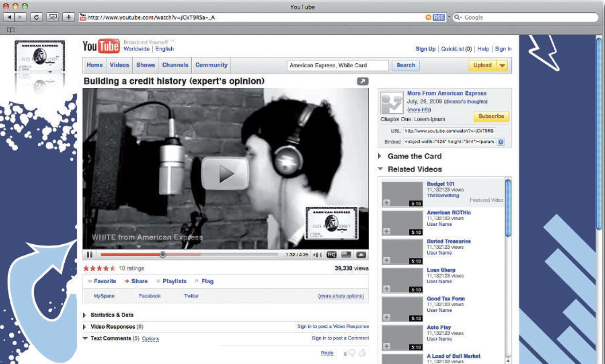Add Auto Play video to QuickList
This screenshot has height=364, width=605.
(x=387, y=346)
